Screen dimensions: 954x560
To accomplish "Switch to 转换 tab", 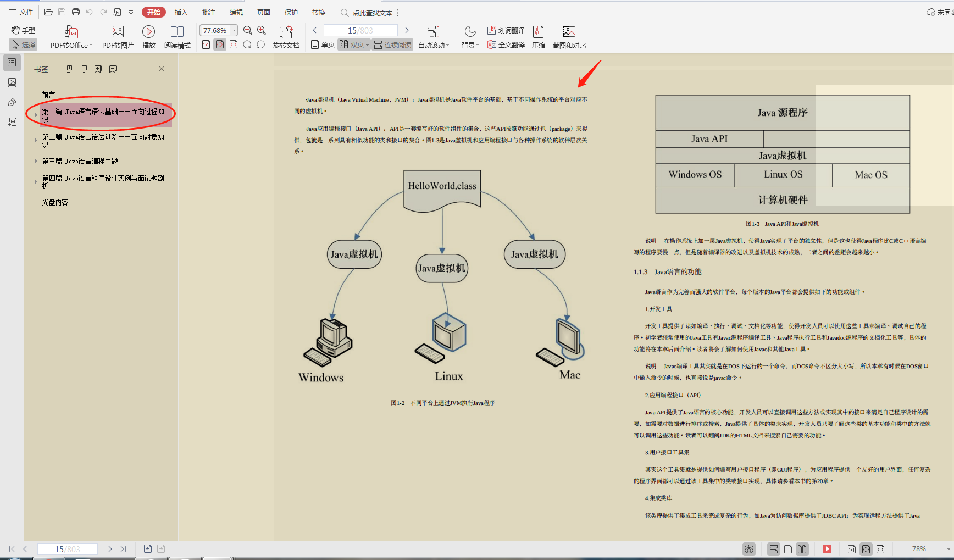I will [319, 12].
